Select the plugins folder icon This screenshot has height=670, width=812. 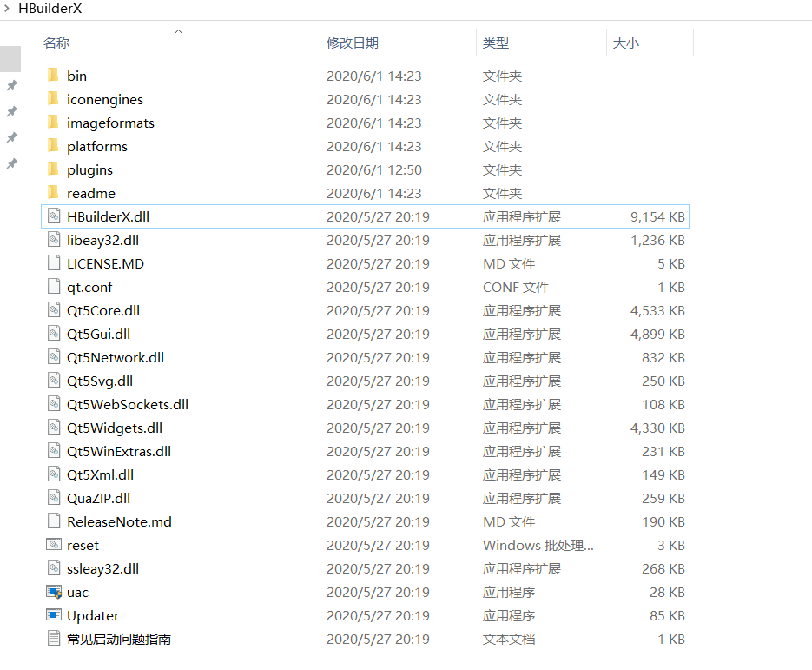pyautogui.click(x=53, y=169)
